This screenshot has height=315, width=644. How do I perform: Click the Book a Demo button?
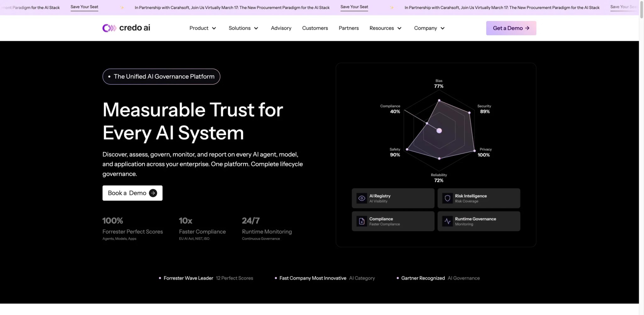click(x=132, y=193)
